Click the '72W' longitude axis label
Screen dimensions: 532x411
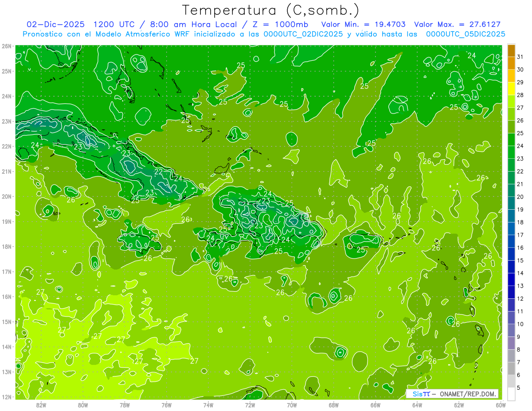coord(250,405)
